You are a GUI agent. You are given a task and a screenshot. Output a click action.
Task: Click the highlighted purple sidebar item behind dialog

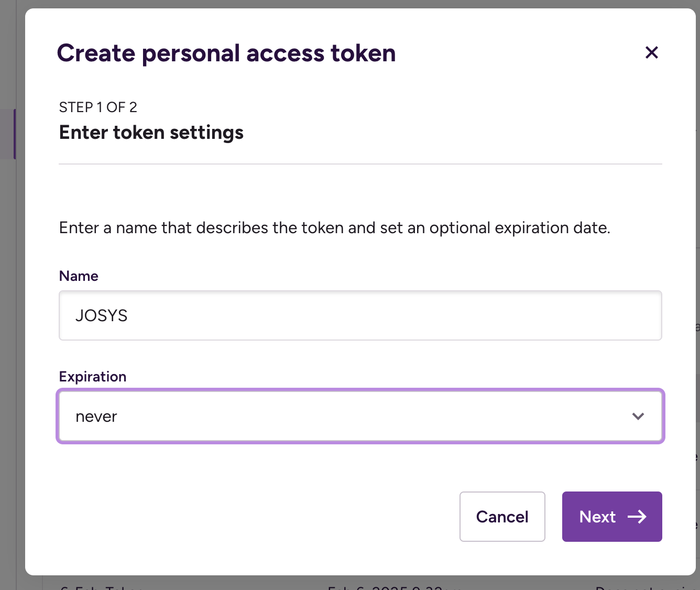pyautogui.click(x=7, y=134)
